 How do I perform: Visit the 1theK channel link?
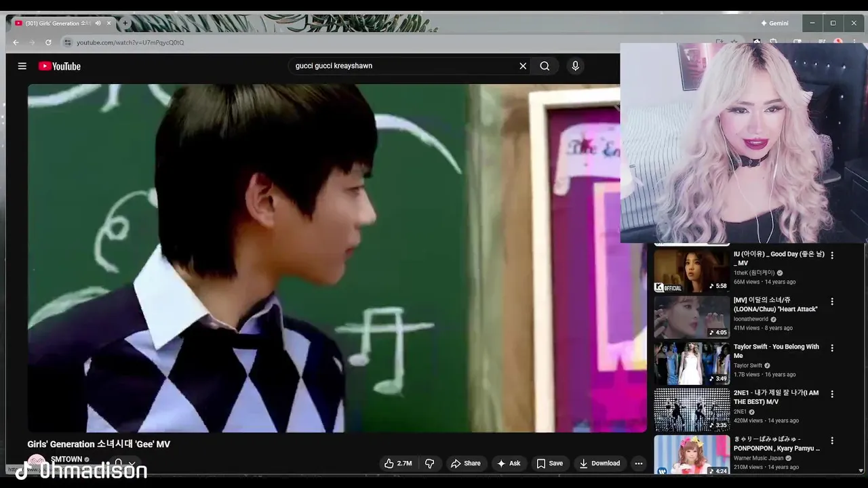754,272
